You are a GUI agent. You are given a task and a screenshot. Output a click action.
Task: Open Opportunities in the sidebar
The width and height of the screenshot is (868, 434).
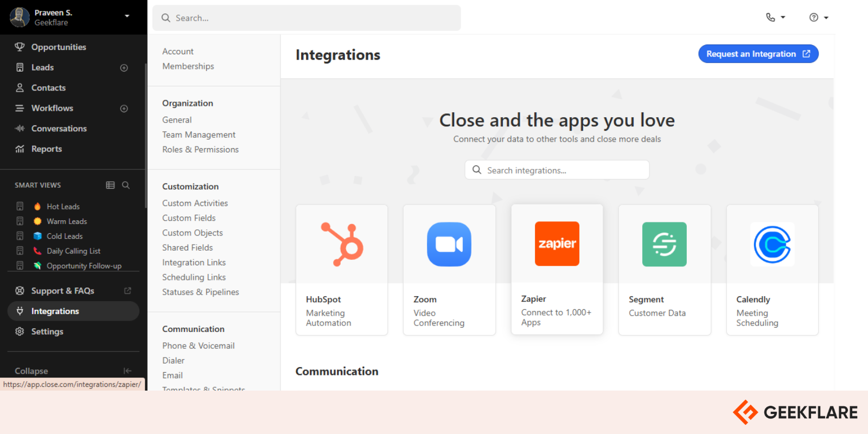(59, 47)
